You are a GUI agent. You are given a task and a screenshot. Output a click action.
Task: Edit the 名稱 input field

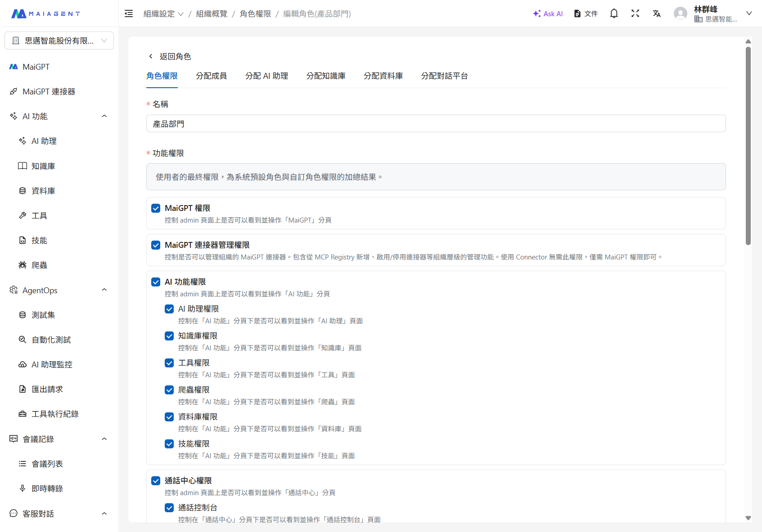pos(435,123)
